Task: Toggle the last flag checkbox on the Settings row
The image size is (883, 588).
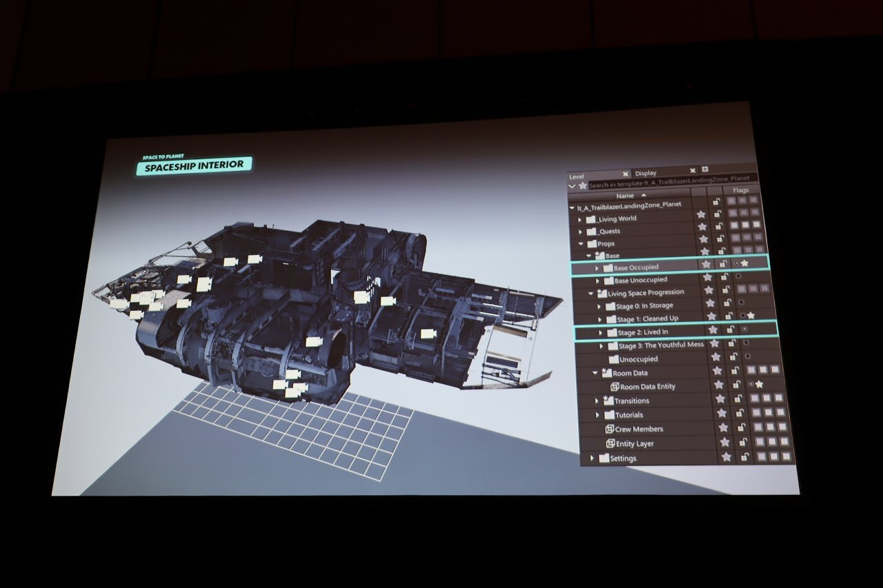Action: tap(785, 456)
